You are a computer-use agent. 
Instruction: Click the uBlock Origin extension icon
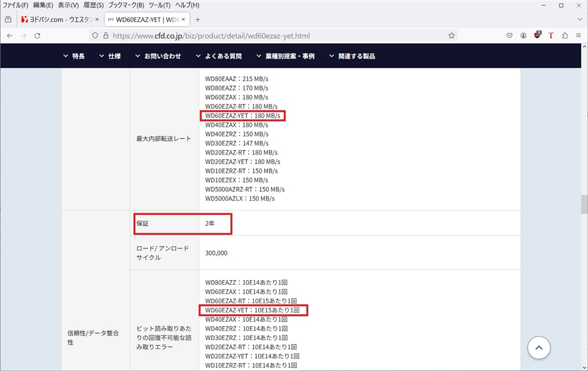pos(537,35)
